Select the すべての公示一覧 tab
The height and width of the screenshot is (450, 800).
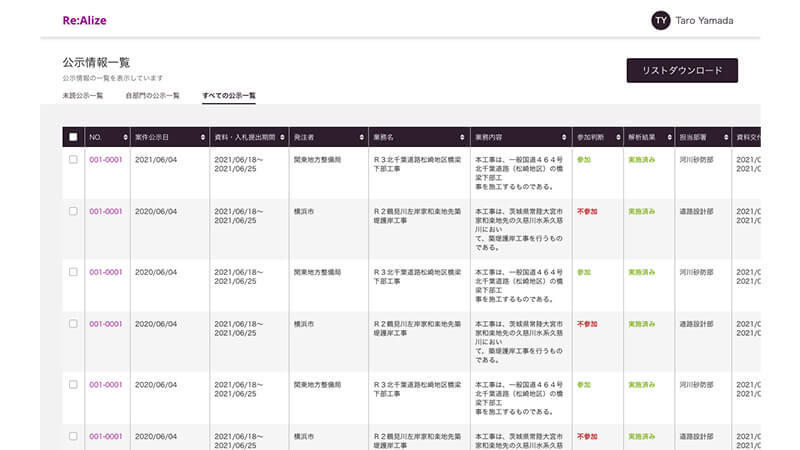click(229, 95)
